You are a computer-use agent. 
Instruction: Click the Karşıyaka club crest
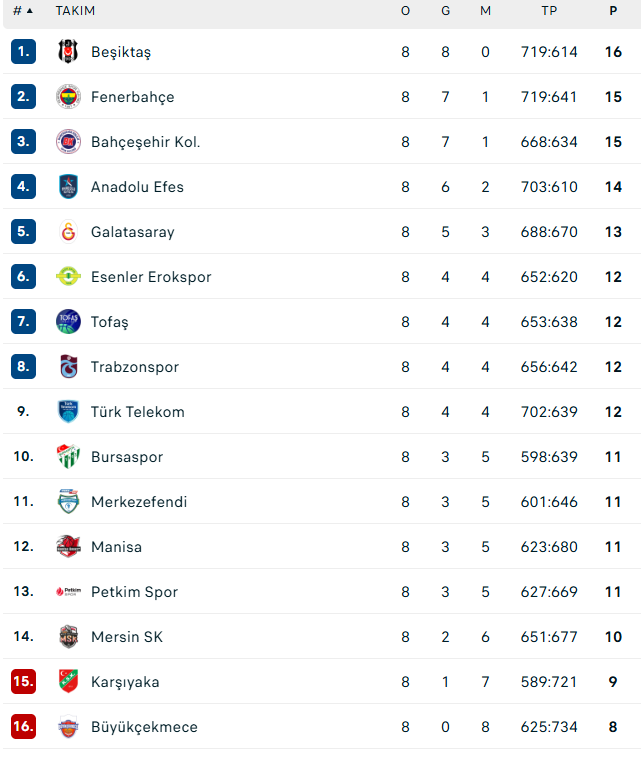click(x=68, y=682)
